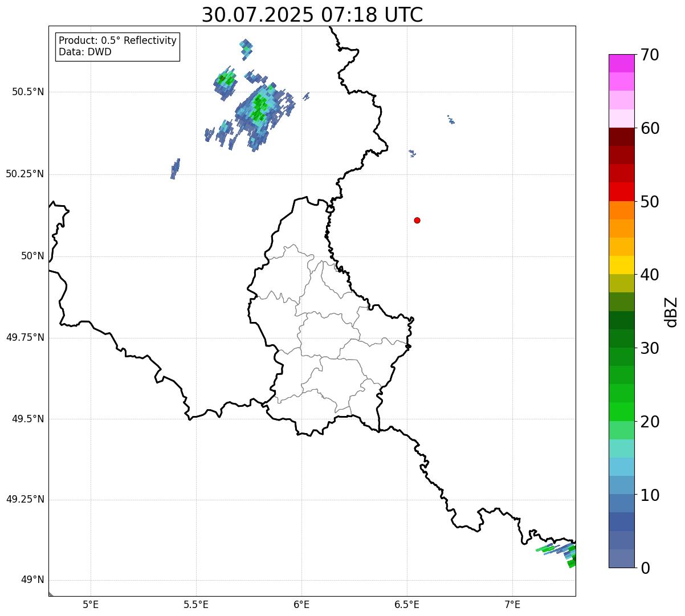Click the magenta swatch atop the colorbar
This screenshot has width=685, height=616.
coord(622,63)
